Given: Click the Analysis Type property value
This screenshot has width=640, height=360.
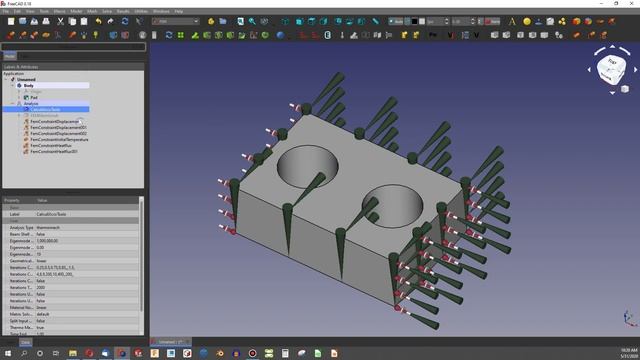Looking at the screenshot, I should [87, 227].
